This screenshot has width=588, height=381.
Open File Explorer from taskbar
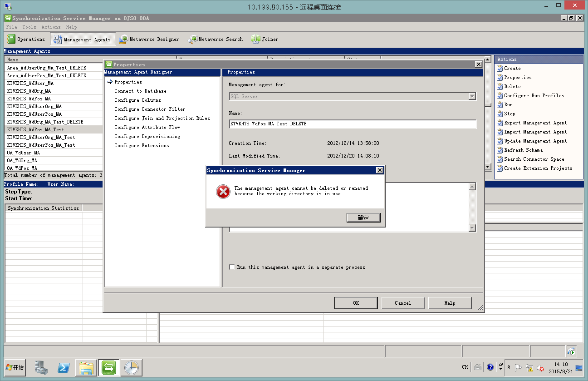[x=86, y=367]
